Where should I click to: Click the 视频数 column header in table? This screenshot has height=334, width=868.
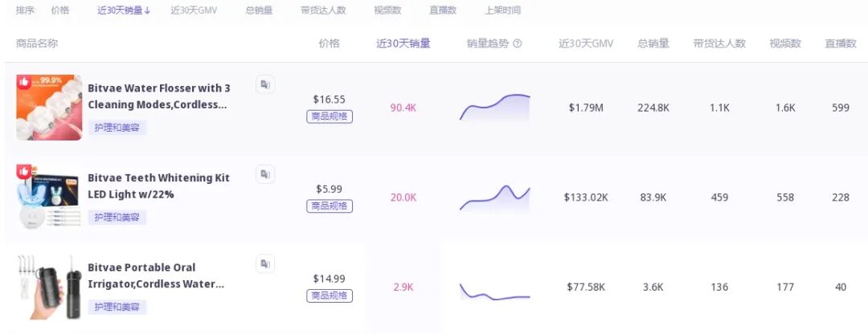coord(785,43)
